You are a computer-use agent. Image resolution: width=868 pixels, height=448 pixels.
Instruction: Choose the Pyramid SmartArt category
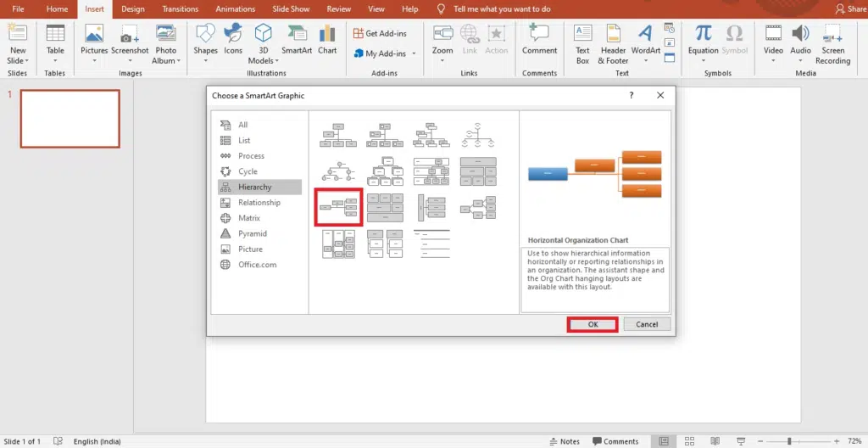coord(253,233)
